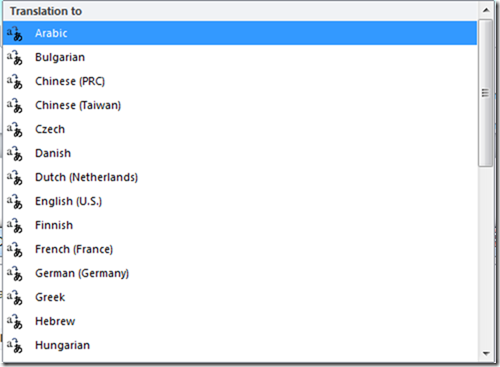Viewport: 500px width, 367px height.
Task: Select French (France) from the list
Action: click(240, 249)
